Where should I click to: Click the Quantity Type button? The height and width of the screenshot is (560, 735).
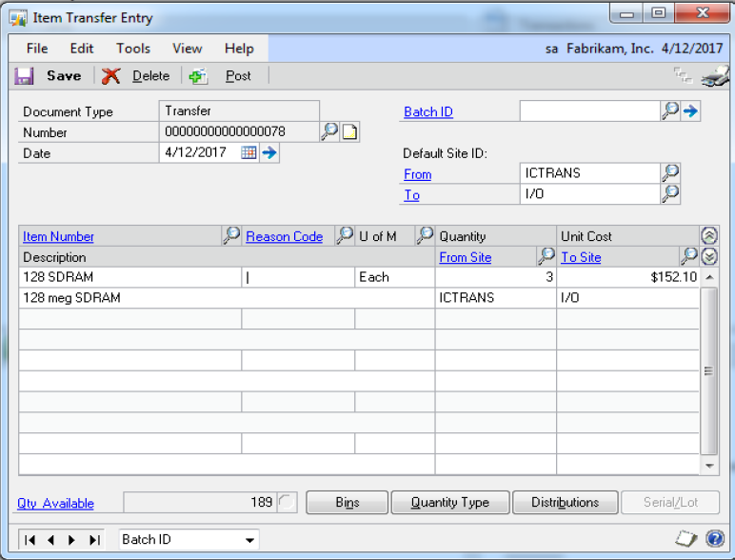[449, 502]
